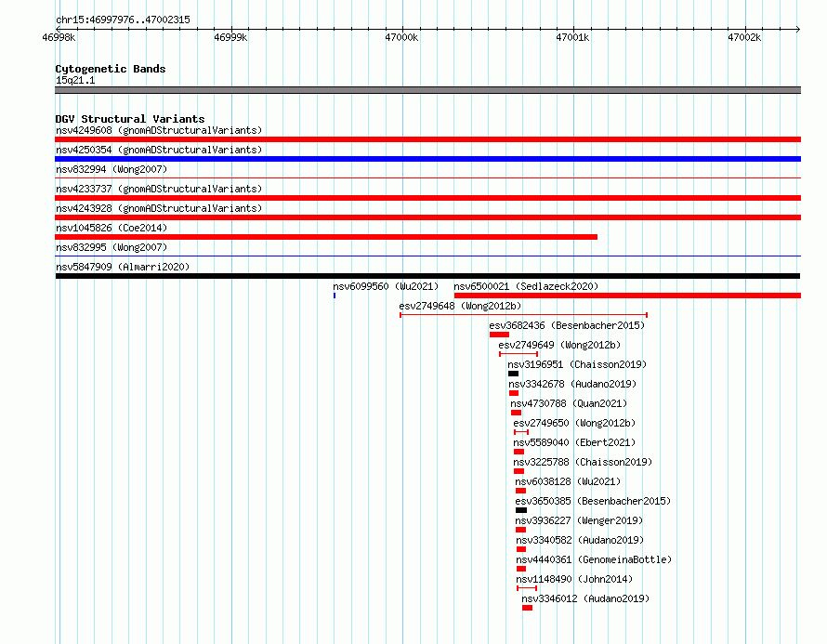Click the black nsv5847909 Almarri2020 bar
827x644 pixels.
pyautogui.click(x=427, y=276)
